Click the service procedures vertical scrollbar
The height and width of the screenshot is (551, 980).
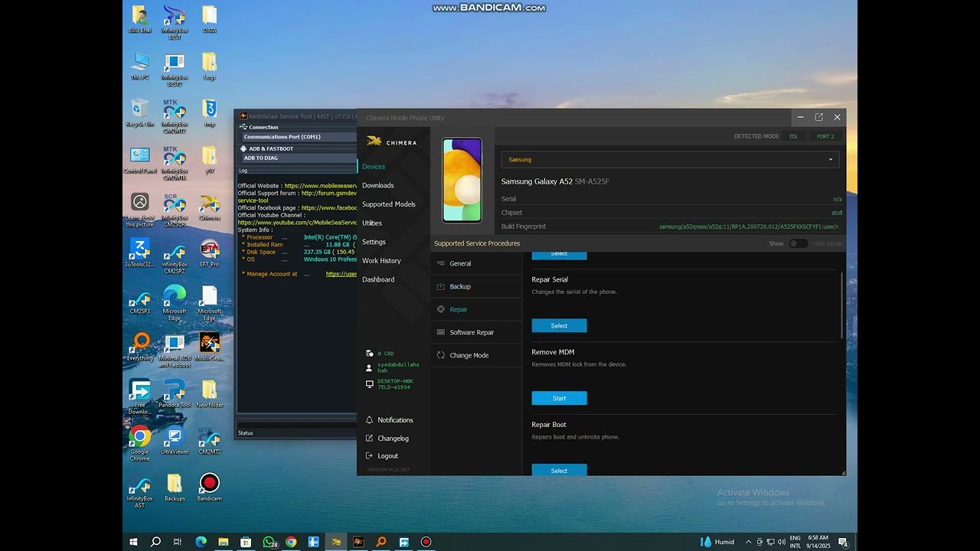841,306
